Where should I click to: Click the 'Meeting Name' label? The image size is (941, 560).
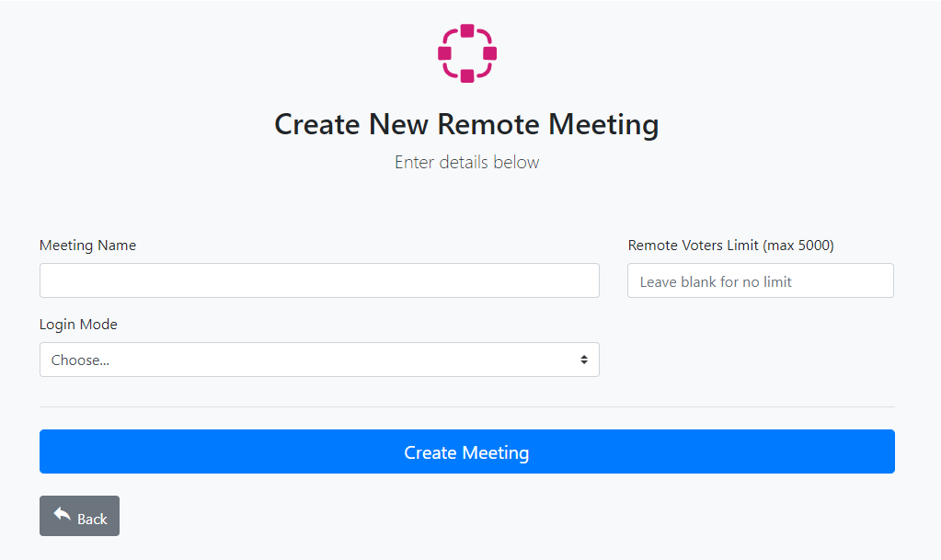point(87,245)
